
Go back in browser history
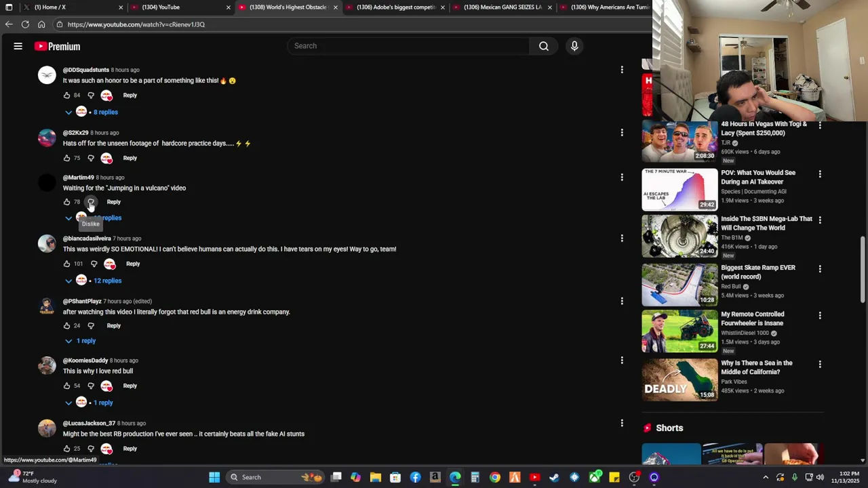pos(9,24)
